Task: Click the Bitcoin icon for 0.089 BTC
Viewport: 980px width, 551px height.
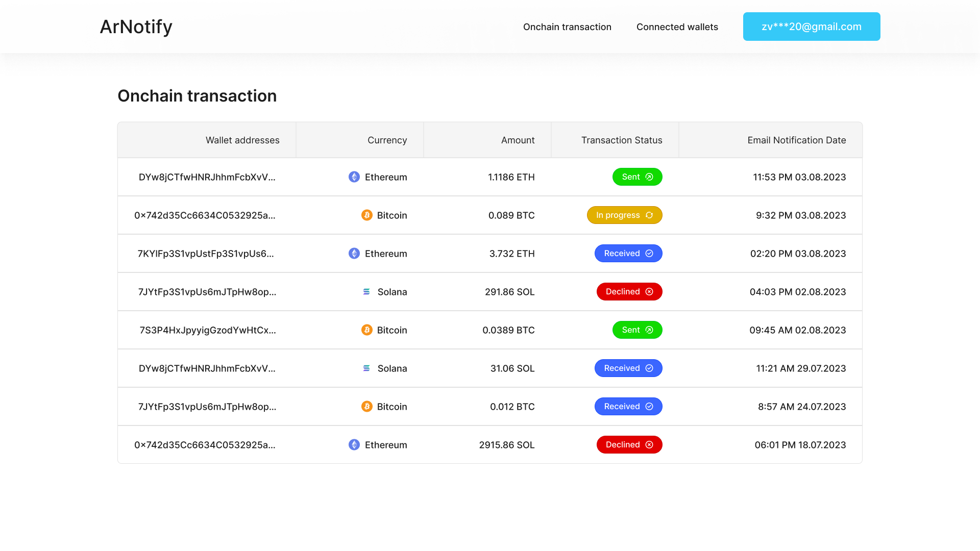Action: tap(366, 215)
